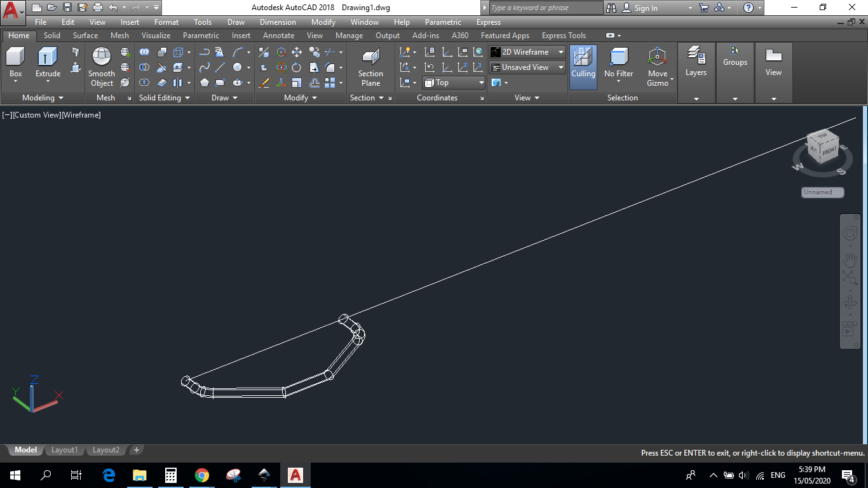Open Calculator from the taskbar
Image resolution: width=868 pixels, height=488 pixels.
tap(170, 475)
